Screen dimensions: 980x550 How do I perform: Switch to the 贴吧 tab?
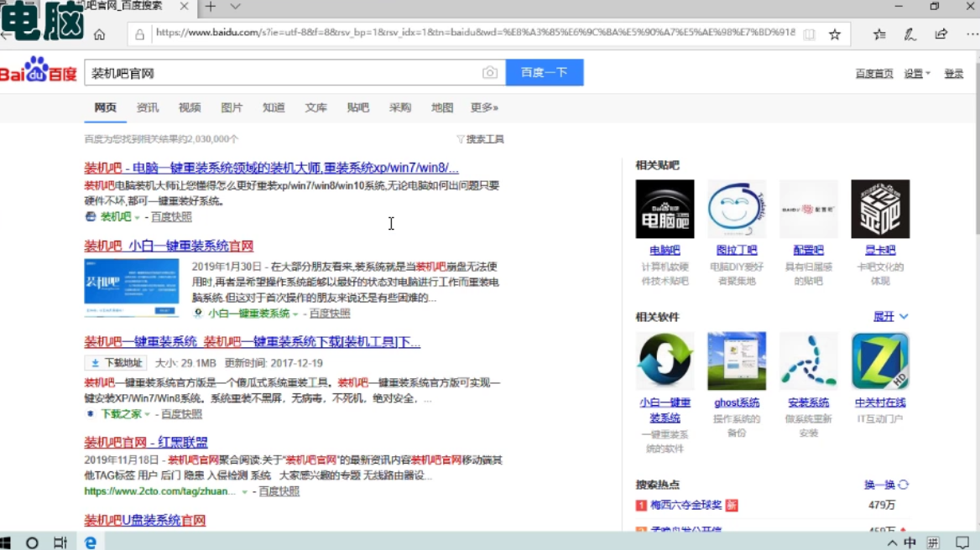point(358,107)
